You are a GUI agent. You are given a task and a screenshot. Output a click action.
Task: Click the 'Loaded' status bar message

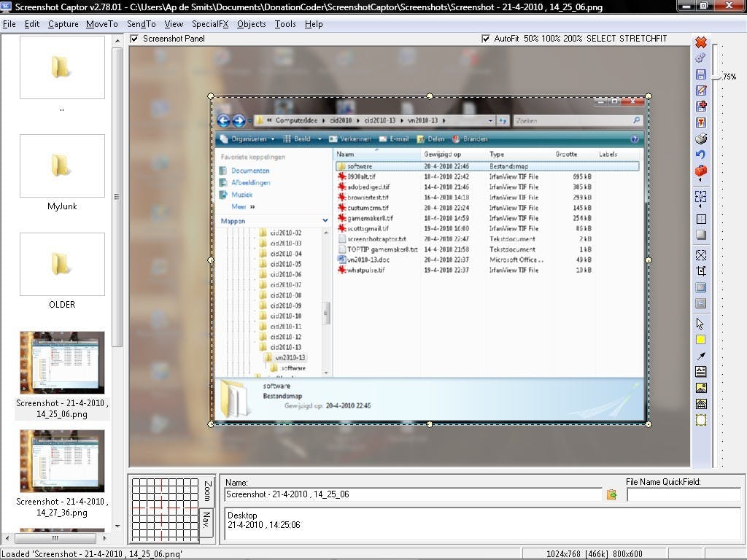click(93, 554)
